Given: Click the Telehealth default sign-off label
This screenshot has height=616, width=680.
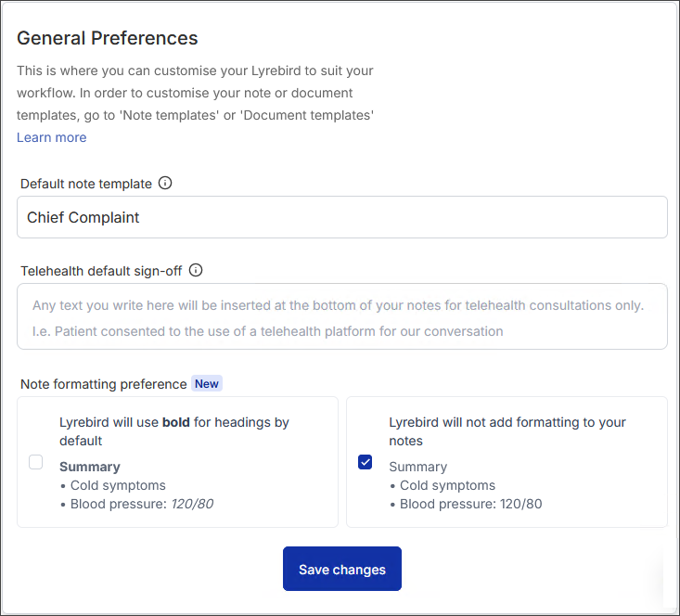Looking at the screenshot, I should point(101,271).
